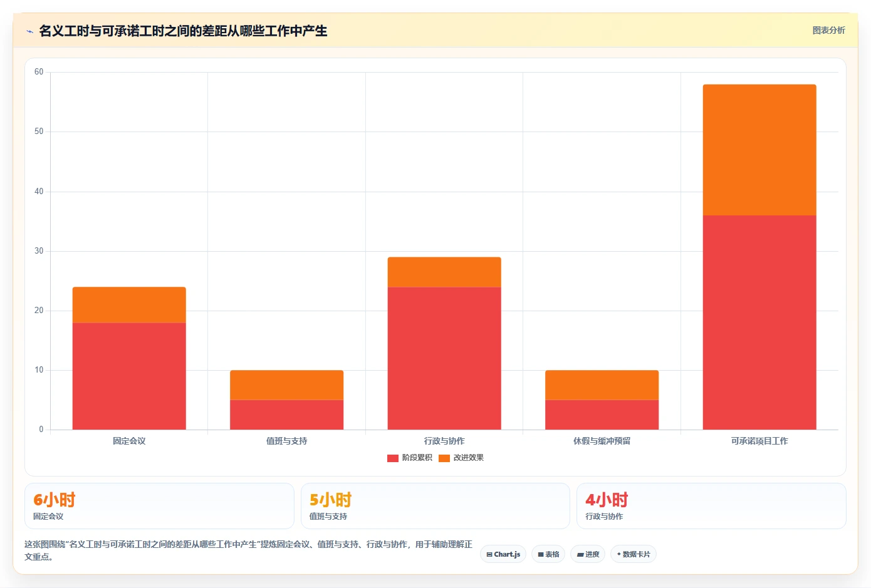Click the lightning icon beside the chart title
This screenshot has height=588, width=871.
pos(29,31)
